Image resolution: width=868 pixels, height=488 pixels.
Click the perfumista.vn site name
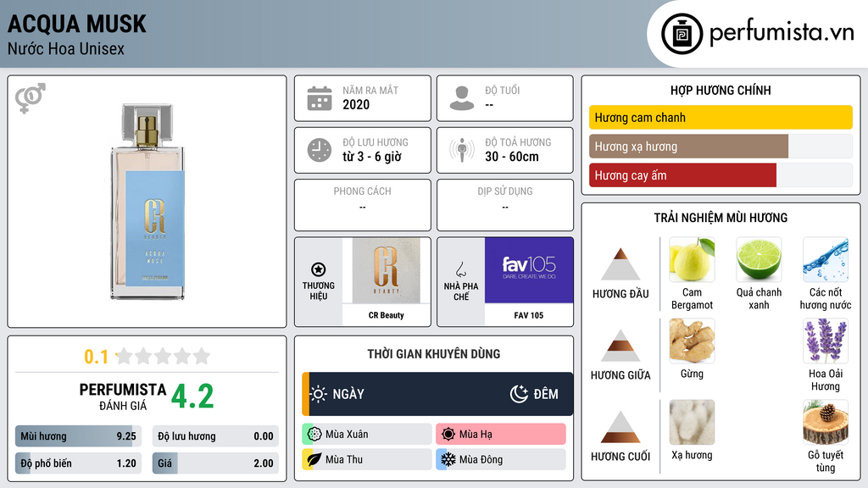coord(782,32)
